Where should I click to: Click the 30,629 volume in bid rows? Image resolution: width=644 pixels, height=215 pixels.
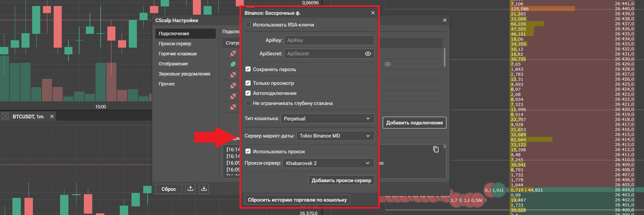(x=518, y=210)
